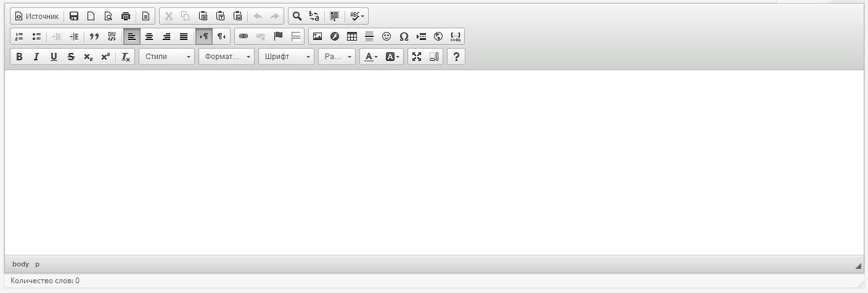Toggle show blocks

click(434, 57)
